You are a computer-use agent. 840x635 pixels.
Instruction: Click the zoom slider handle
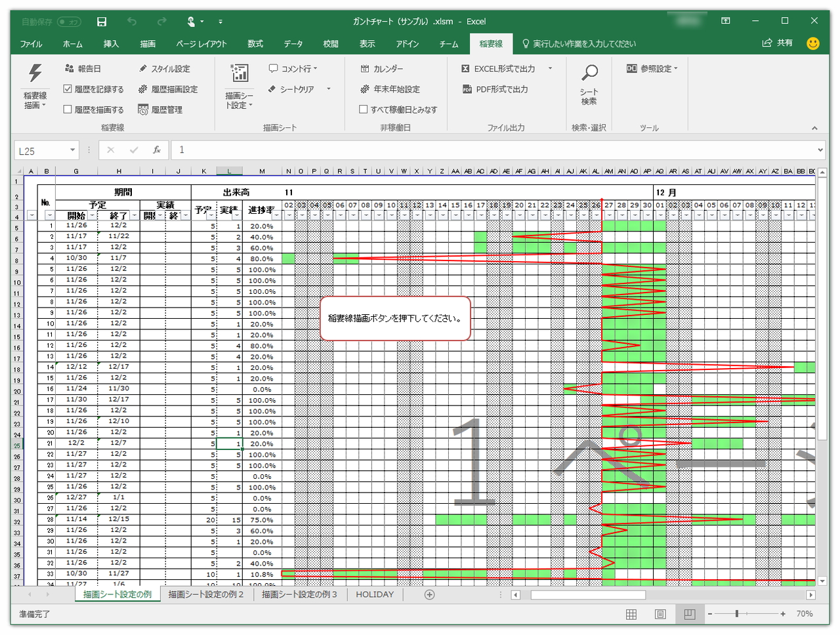point(737,614)
